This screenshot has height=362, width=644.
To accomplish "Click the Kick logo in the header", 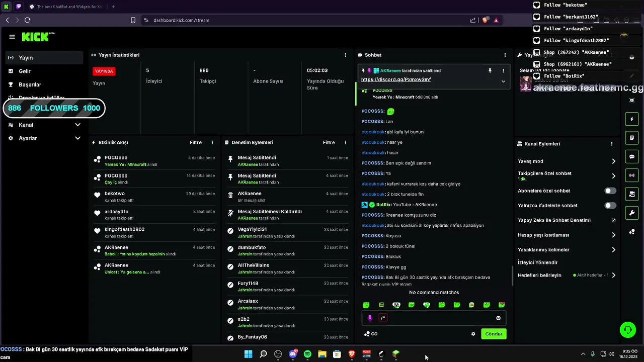I will (x=38, y=37).
